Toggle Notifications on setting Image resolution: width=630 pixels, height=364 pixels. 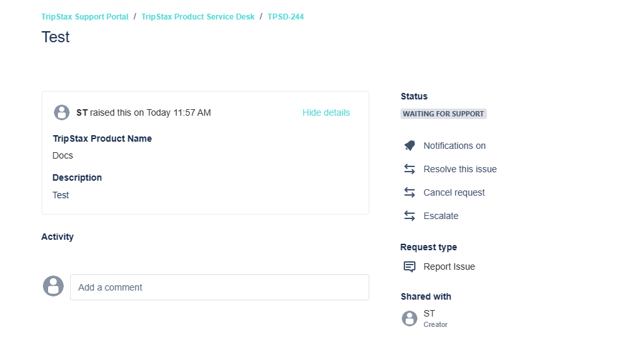click(x=454, y=146)
